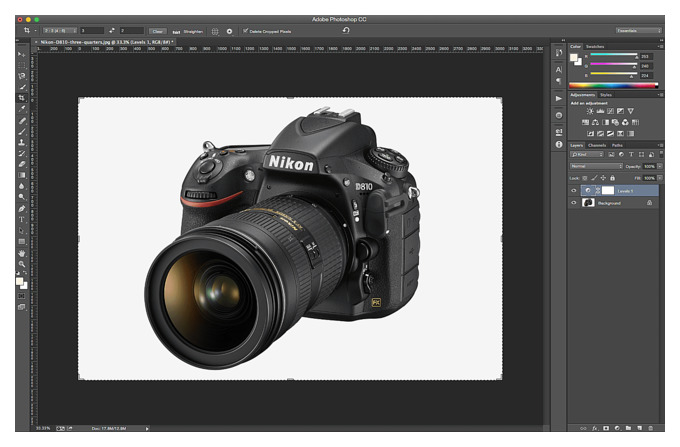Viewport: 680px width, 447px height.
Task: Select the Zoom tool
Action: click(21, 264)
